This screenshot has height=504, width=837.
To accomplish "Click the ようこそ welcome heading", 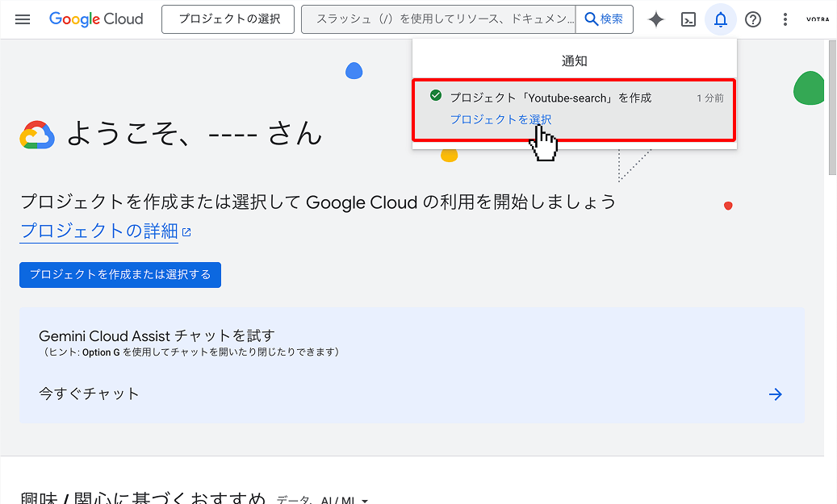I will point(195,133).
